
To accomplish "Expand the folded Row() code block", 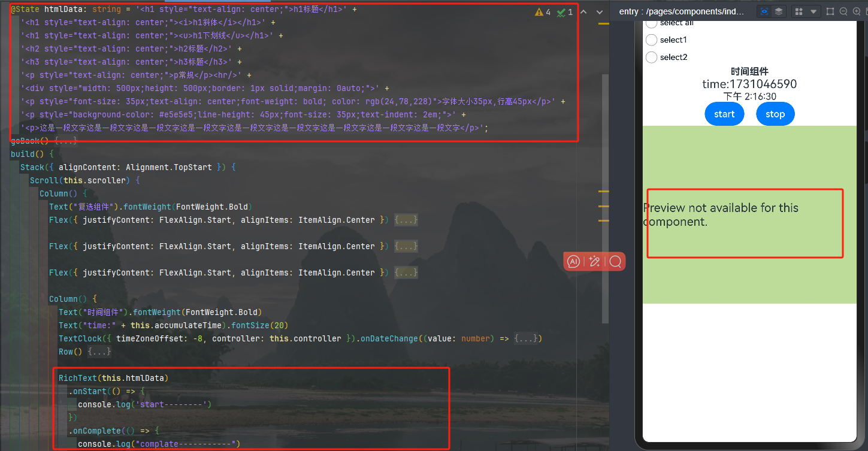I will point(99,352).
